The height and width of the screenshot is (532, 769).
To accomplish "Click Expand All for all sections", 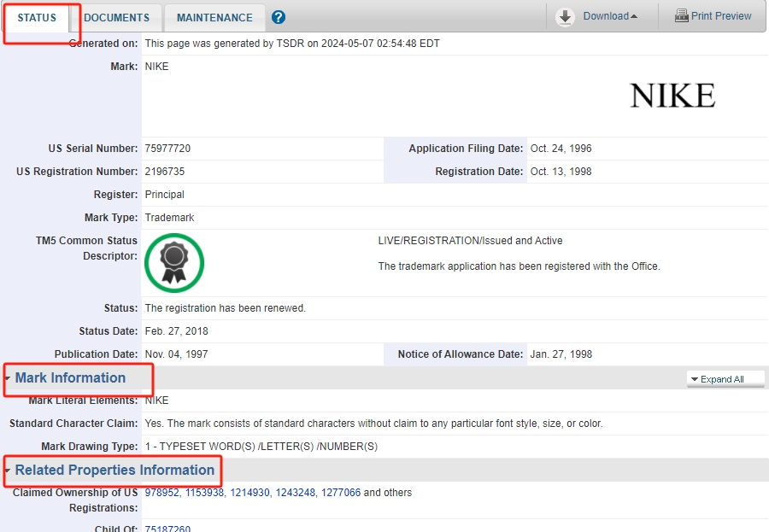I will tap(725, 379).
